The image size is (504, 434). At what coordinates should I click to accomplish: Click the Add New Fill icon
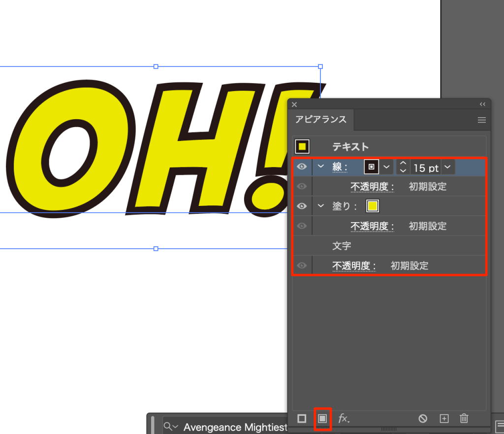322,418
